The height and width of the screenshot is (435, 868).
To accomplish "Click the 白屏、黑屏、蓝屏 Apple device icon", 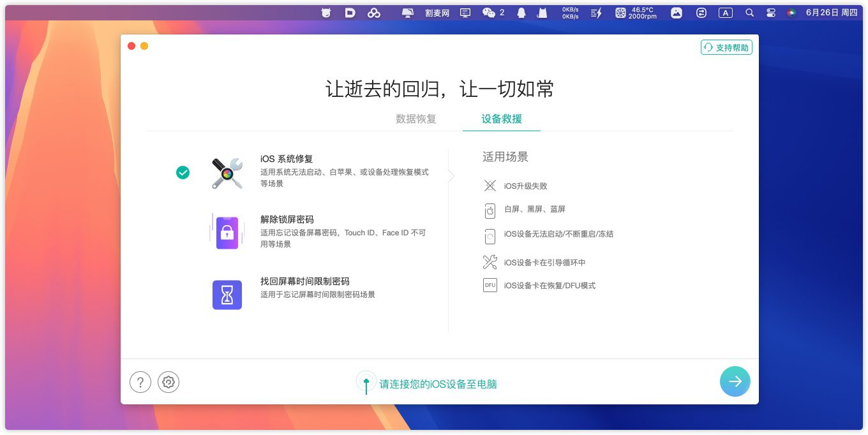I will point(490,210).
